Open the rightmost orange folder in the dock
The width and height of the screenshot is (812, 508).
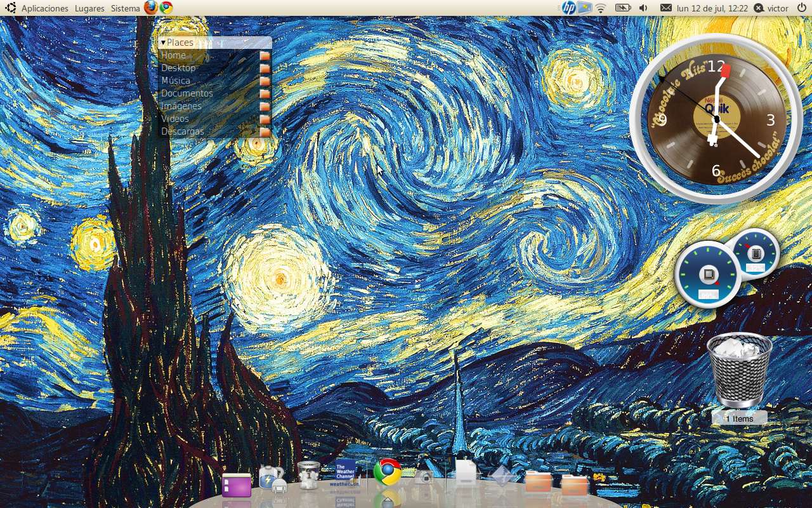click(x=575, y=485)
